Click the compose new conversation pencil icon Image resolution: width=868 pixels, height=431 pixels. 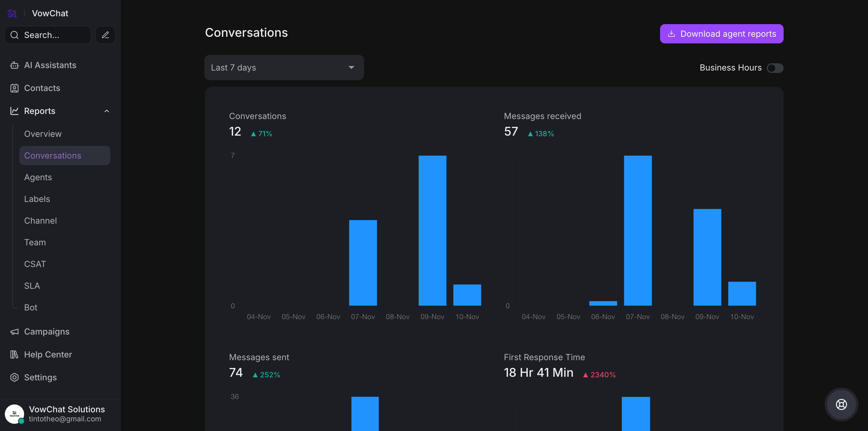(105, 35)
